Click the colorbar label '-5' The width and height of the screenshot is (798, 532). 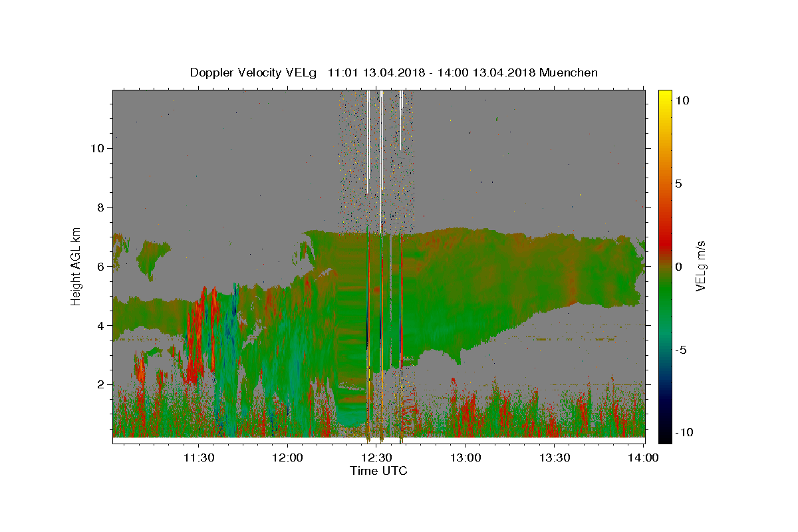pos(682,350)
